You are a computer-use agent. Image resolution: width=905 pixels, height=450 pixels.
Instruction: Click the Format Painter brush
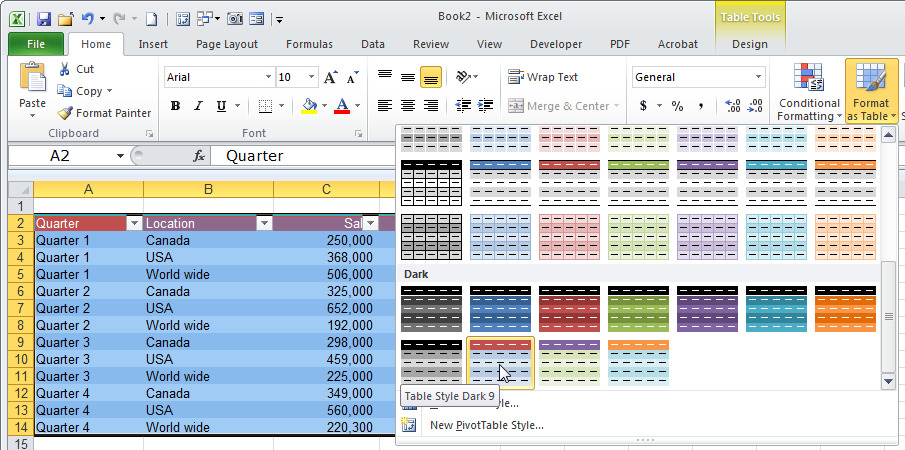click(x=104, y=113)
